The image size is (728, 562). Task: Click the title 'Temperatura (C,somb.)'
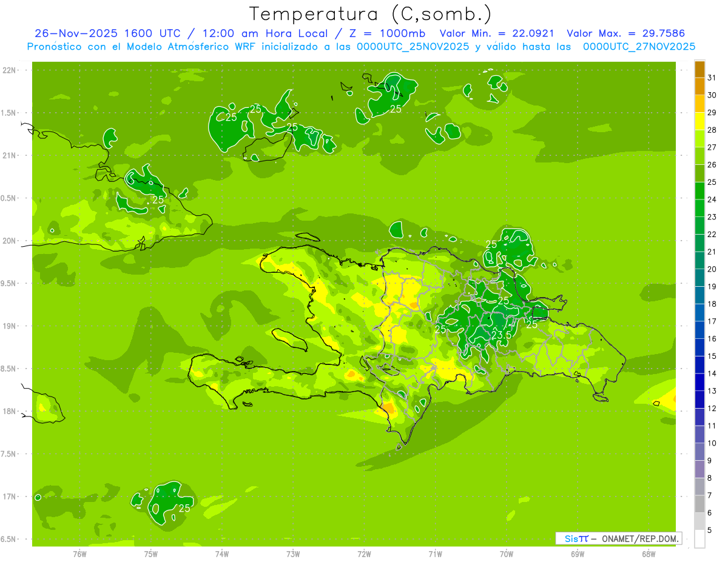point(371,14)
